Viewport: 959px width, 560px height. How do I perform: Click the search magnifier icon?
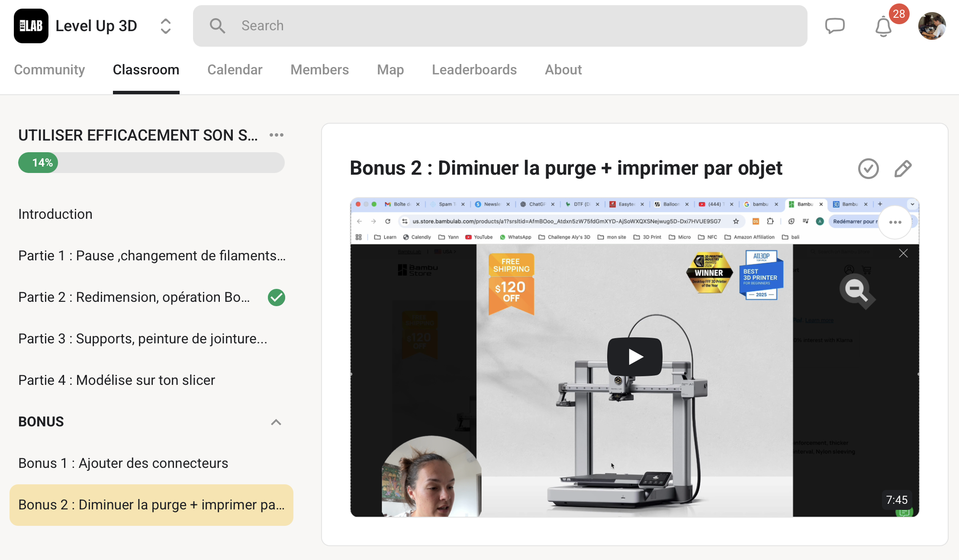(x=217, y=26)
